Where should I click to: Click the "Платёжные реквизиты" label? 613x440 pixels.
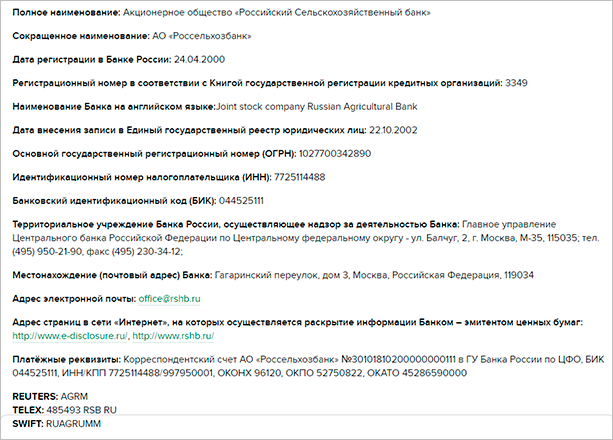click(66, 359)
